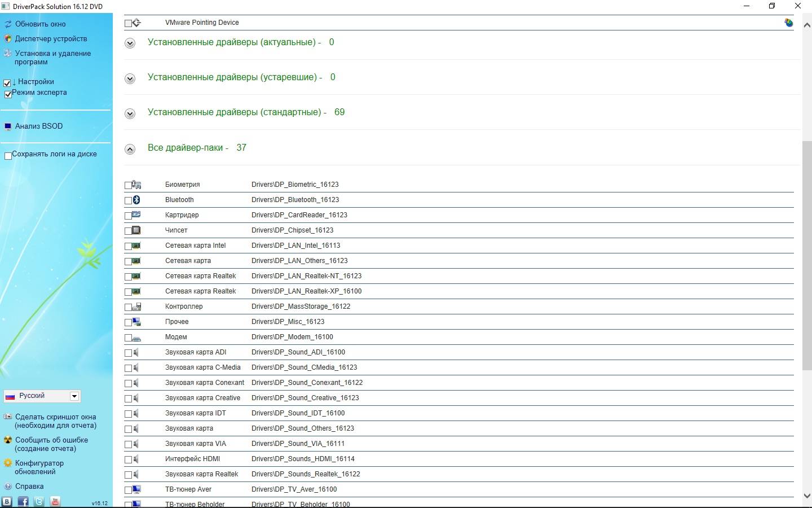Click the colored globe icon on VMware Pointing Device row

pos(788,23)
